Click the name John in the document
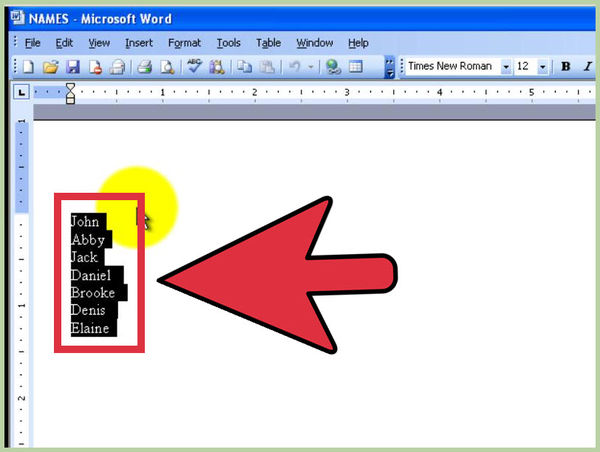 (x=85, y=222)
